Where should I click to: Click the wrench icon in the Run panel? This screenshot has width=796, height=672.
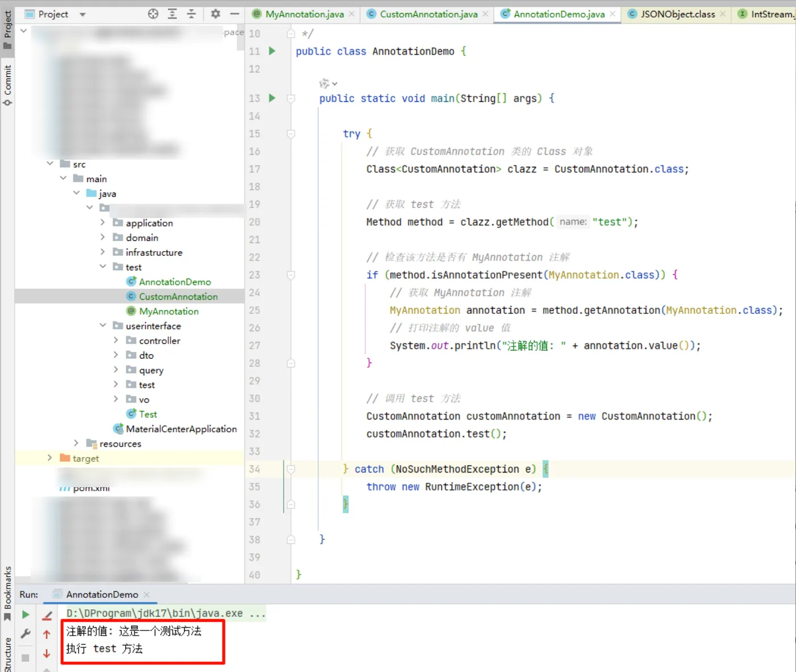coord(26,633)
